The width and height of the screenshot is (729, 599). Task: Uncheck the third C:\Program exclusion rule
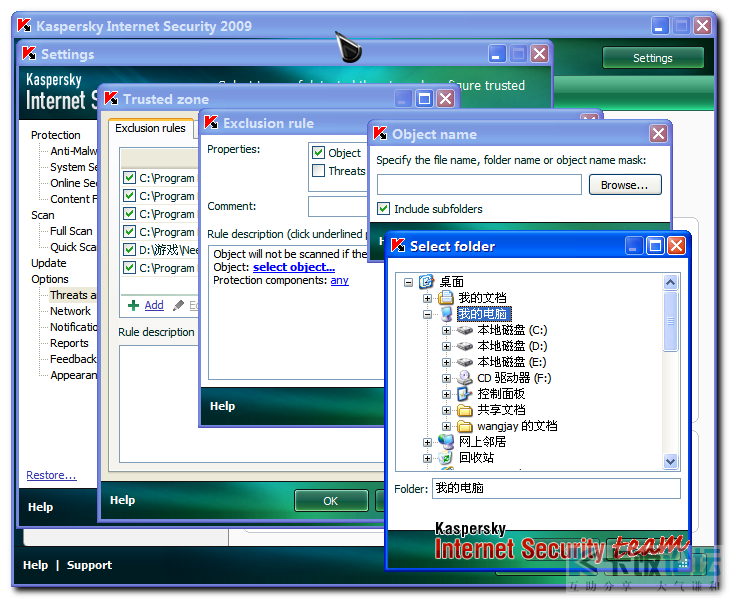pyautogui.click(x=129, y=214)
